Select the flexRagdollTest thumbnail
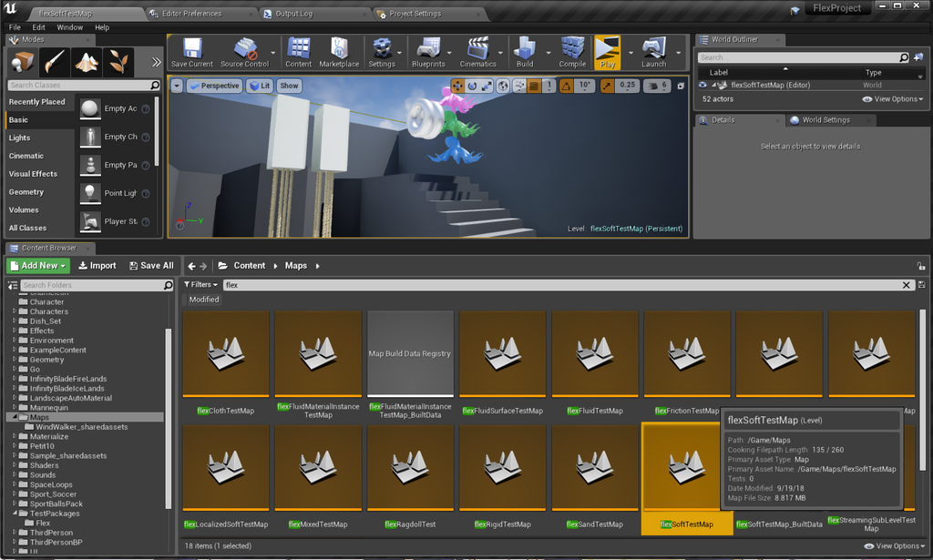 [410, 468]
